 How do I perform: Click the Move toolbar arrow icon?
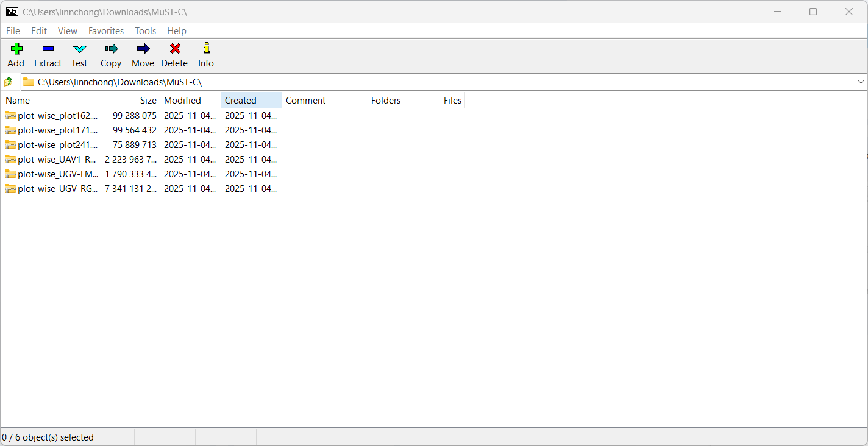pyautogui.click(x=143, y=49)
